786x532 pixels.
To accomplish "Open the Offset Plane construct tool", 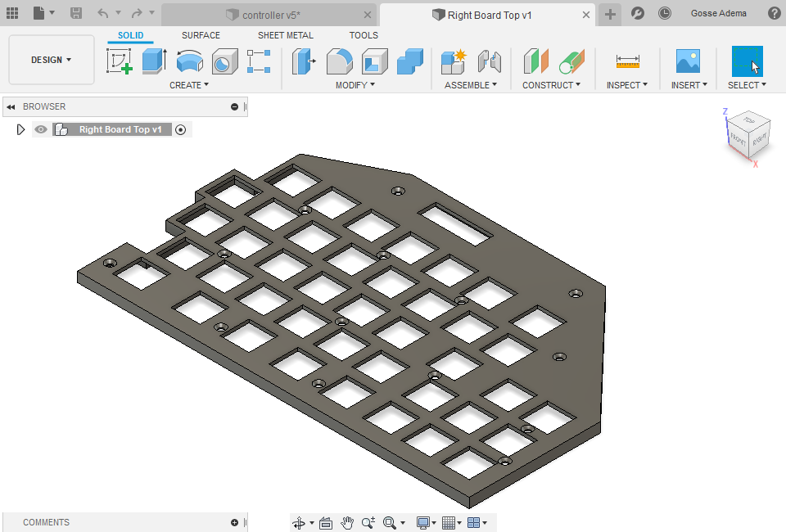I will (535, 61).
